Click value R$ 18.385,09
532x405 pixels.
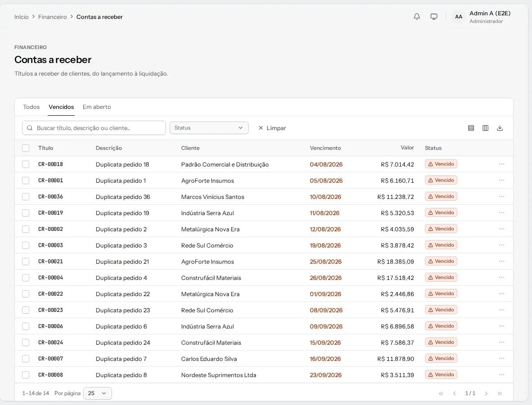[395, 262]
